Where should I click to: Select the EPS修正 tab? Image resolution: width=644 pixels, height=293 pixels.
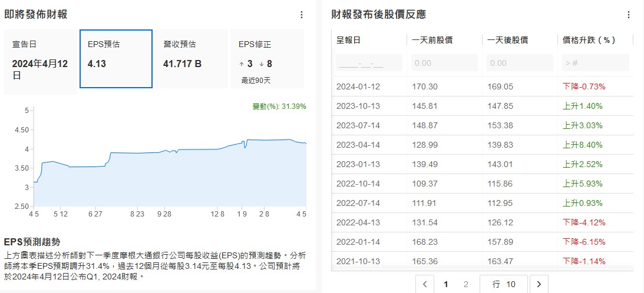tap(267, 59)
